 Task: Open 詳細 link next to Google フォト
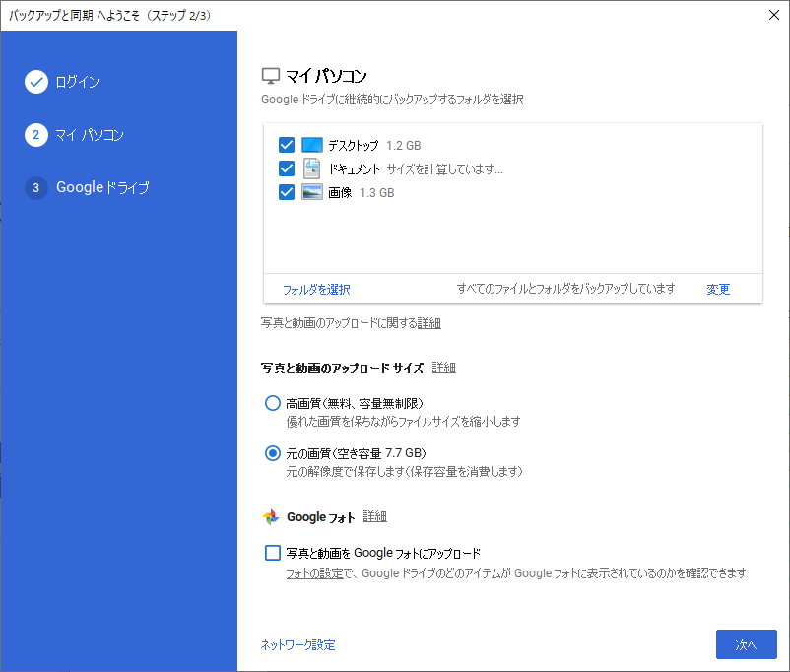pyautogui.click(x=375, y=516)
